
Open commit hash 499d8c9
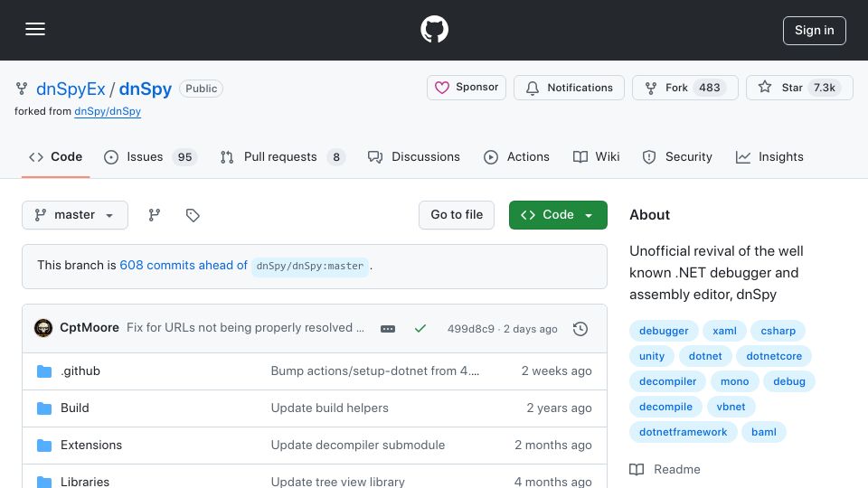point(470,329)
